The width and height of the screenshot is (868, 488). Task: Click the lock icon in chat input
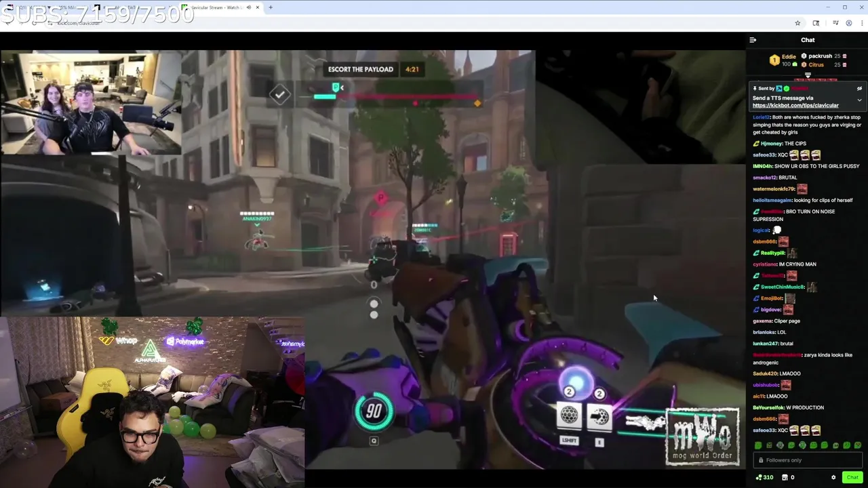pyautogui.click(x=761, y=460)
